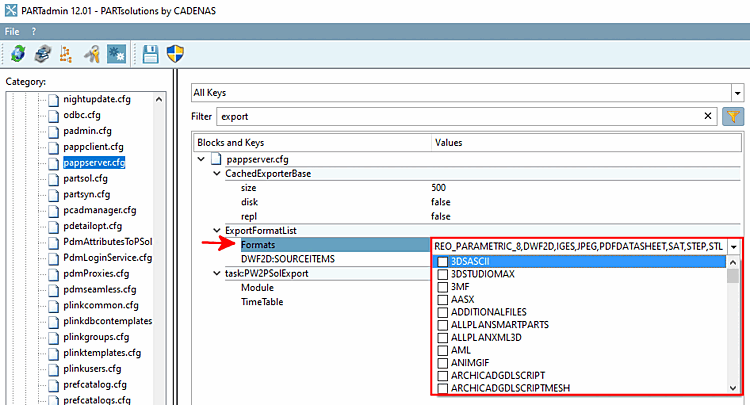Click the file icon next to odbc.cfg
Screen dimensions: 750x405
point(54,115)
